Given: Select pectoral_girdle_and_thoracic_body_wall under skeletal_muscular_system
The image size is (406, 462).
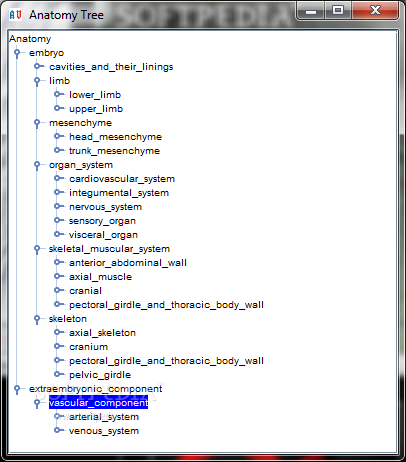Looking at the screenshot, I should (x=166, y=305).
